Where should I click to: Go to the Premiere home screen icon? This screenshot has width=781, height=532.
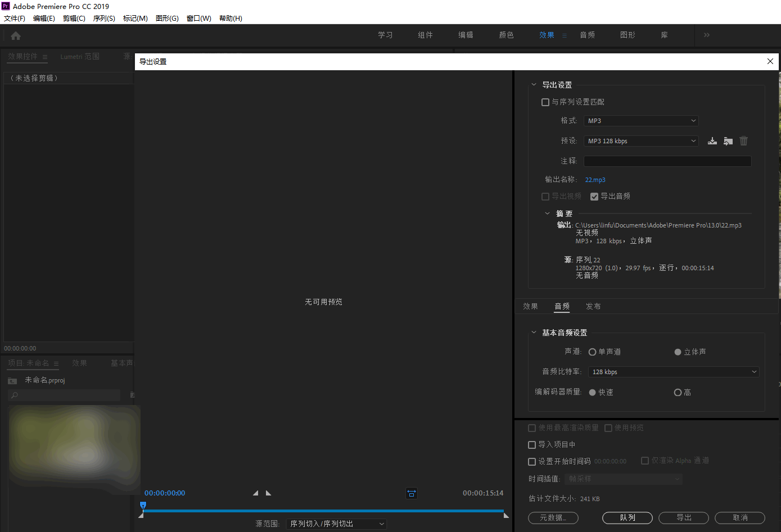[16, 36]
